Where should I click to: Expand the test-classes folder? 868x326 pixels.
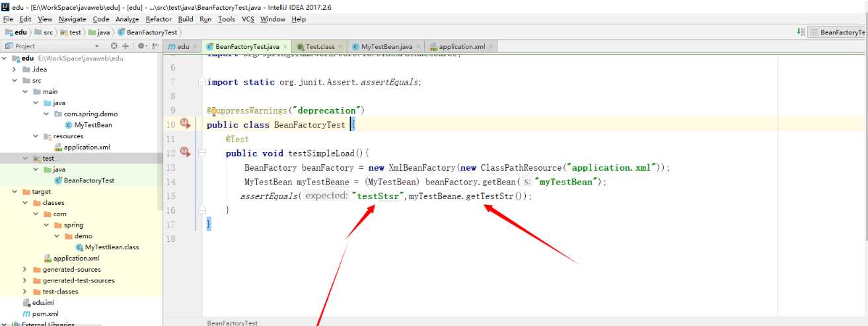(24, 291)
